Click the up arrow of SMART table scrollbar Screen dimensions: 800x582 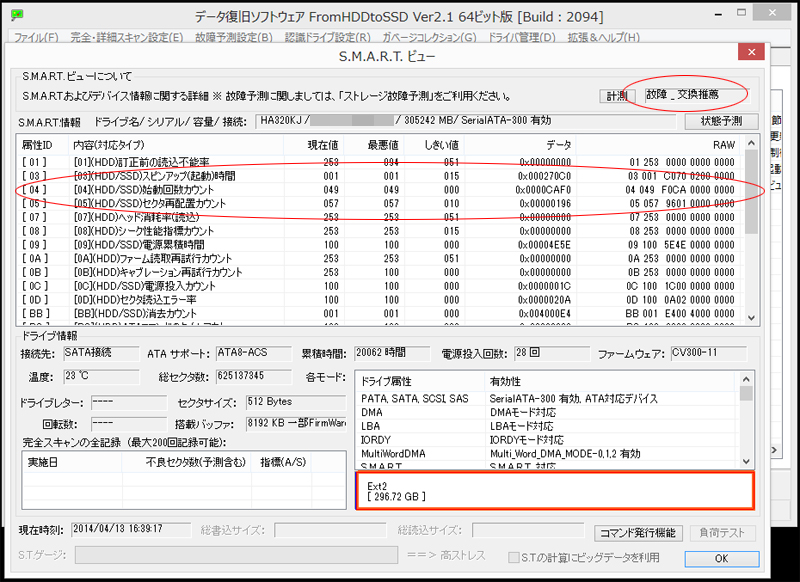click(x=751, y=143)
